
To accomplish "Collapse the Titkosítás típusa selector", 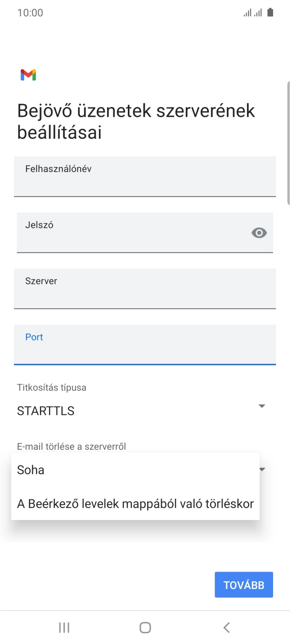I will pos(262,406).
